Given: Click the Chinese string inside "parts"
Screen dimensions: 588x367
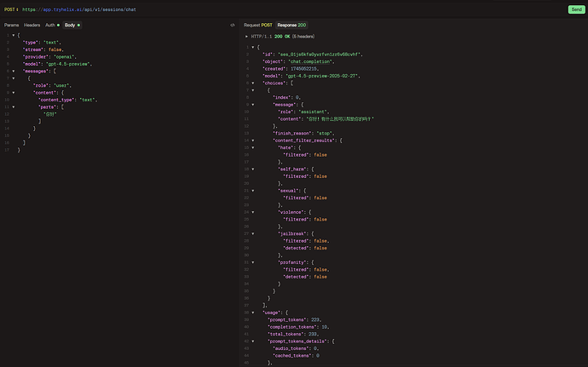Looking at the screenshot, I should pos(50,114).
